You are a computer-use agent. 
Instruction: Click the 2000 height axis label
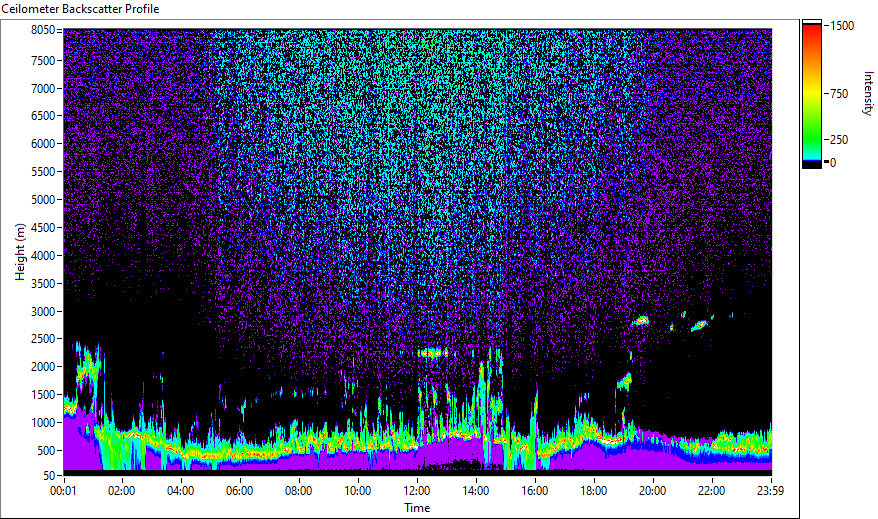click(x=43, y=367)
